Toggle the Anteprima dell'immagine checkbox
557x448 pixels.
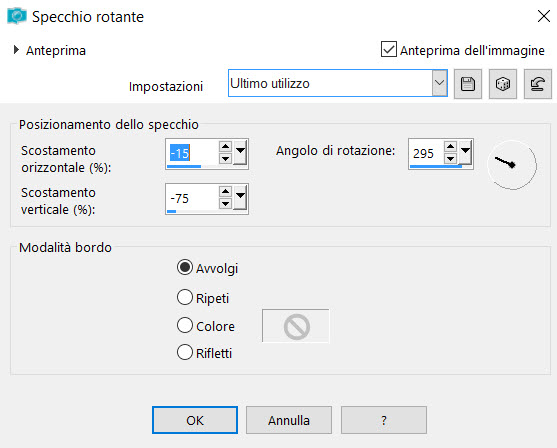coord(389,49)
